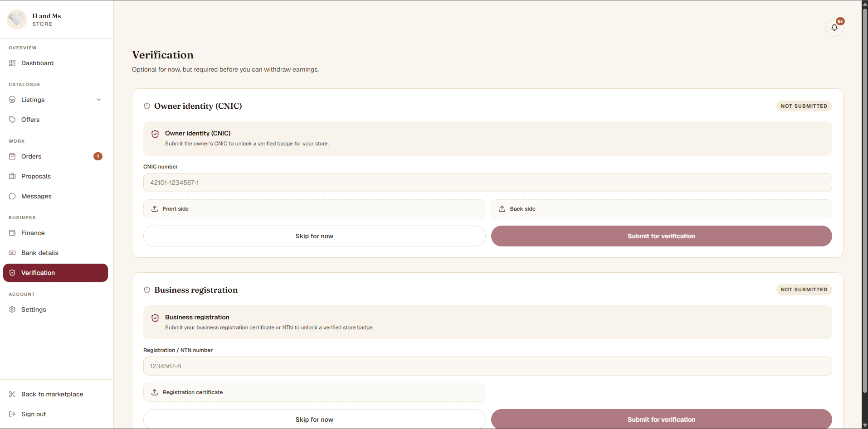
Task: Click the Proposals briefcase icon
Action: click(x=12, y=176)
